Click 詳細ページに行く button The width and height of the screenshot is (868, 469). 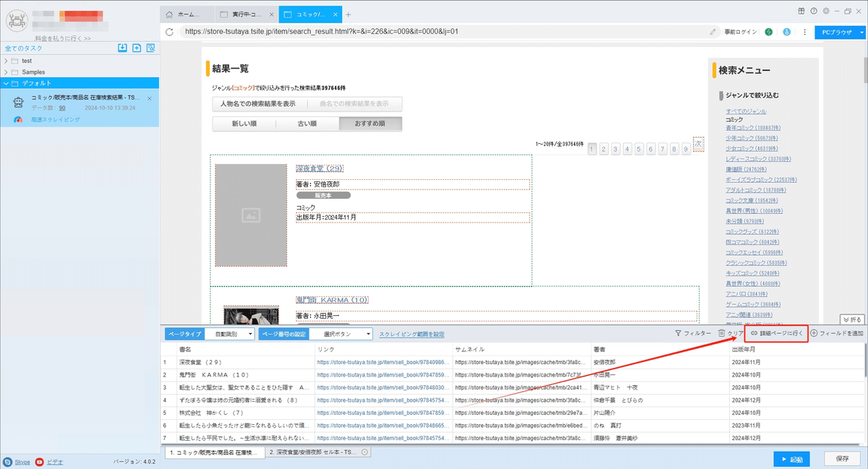776,333
